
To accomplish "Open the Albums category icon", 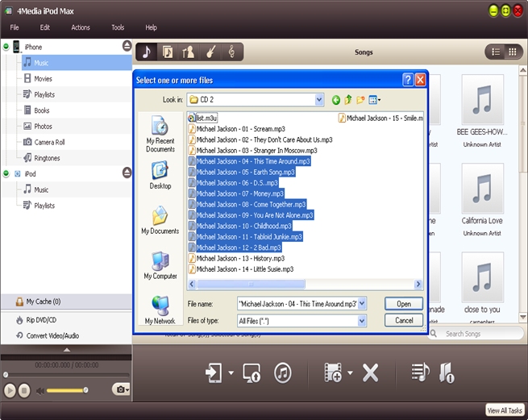I will [x=168, y=52].
